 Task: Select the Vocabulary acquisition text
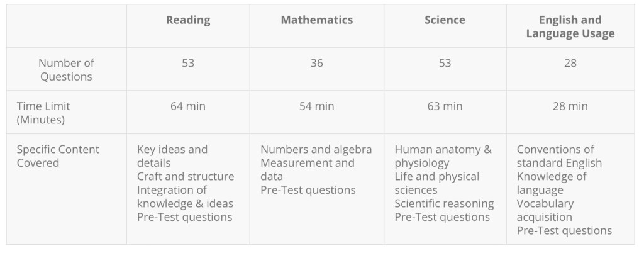coord(545,210)
